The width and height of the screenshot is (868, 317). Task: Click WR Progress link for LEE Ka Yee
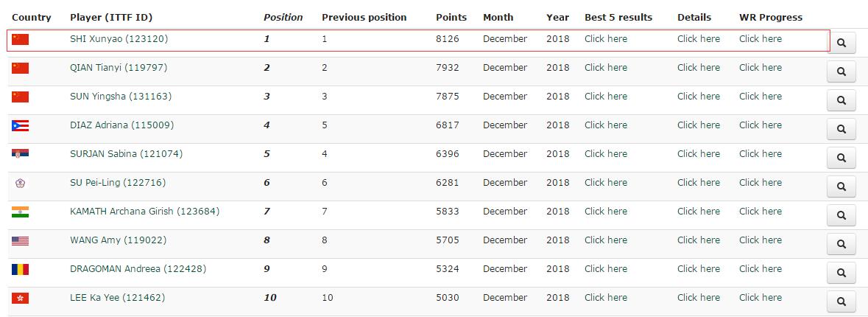point(760,298)
